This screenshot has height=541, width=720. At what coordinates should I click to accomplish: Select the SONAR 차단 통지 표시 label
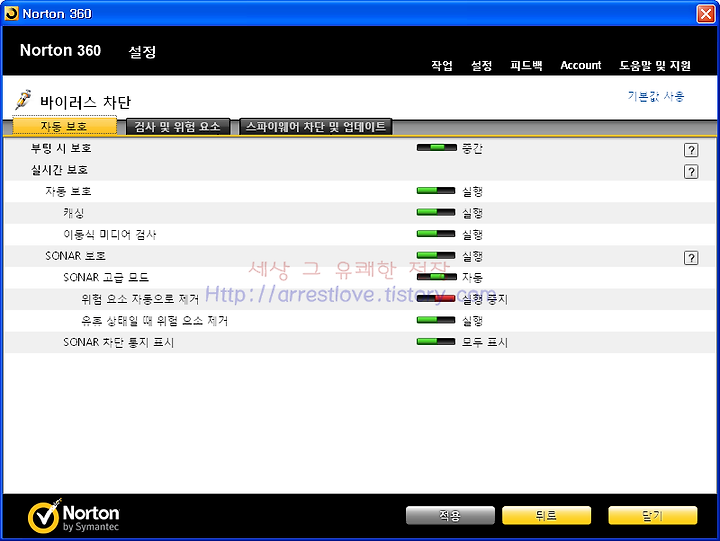coord(118,342)
